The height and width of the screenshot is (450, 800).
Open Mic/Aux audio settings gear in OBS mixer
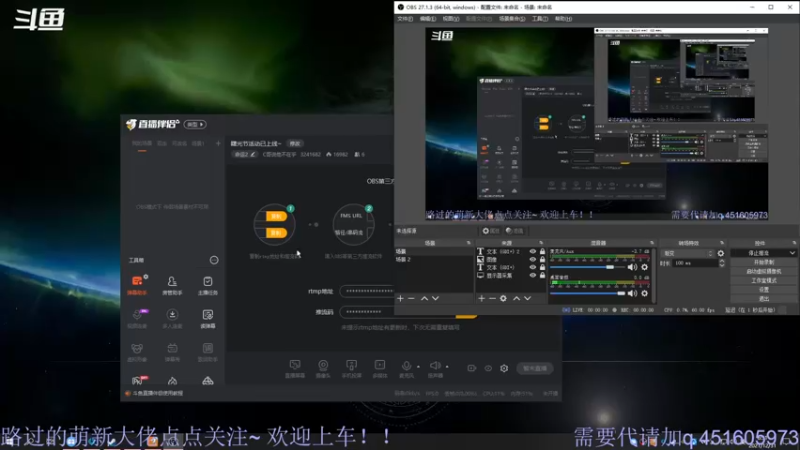point(644,267)
